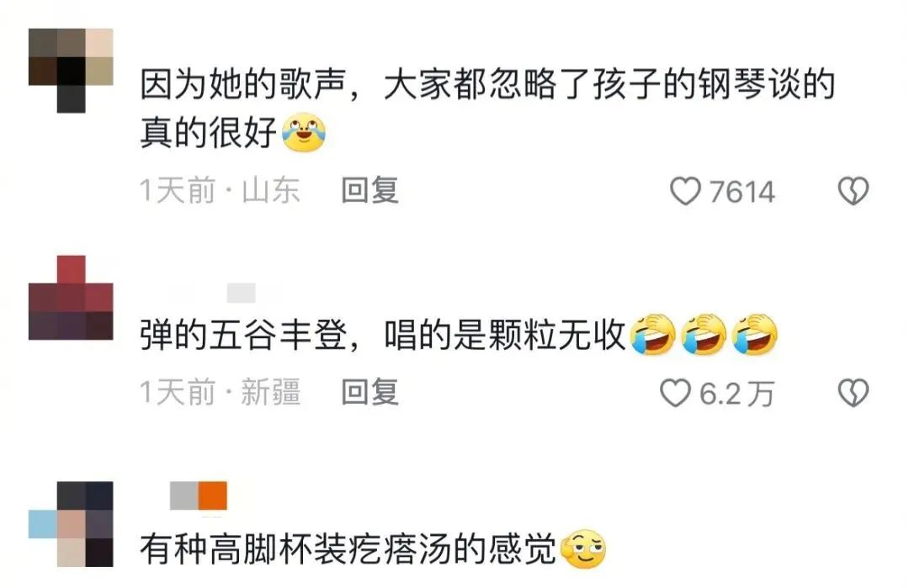Click the smirking emoji after 感觉
The height and width of the screenshot is (588, 909).
(584, 548)
